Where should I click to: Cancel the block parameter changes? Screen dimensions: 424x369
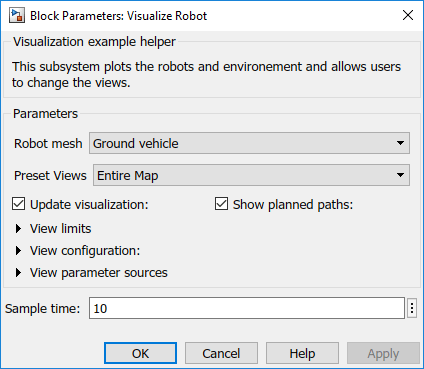pyautogui.click(x=221, y=353)
